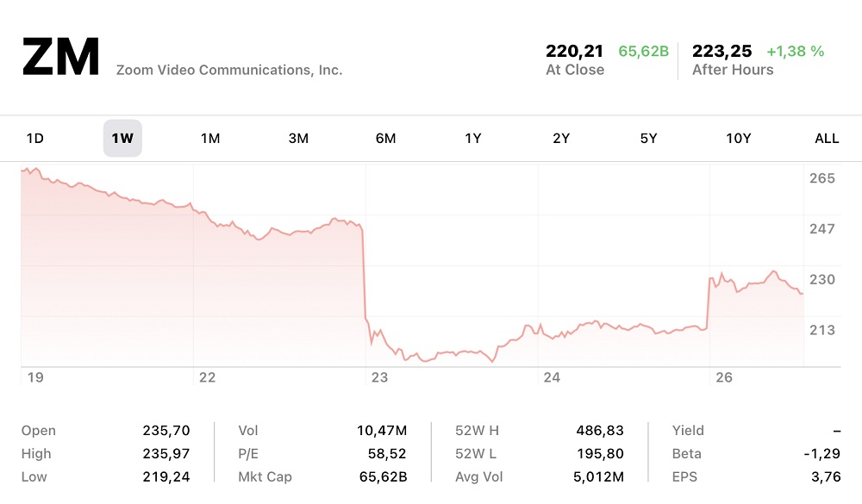Click the +1,38 % after-hours change

pos(795,52)
